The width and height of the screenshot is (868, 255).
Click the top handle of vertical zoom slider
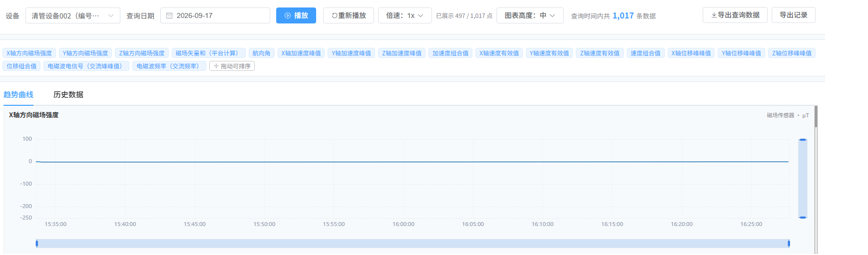[803, 140]
